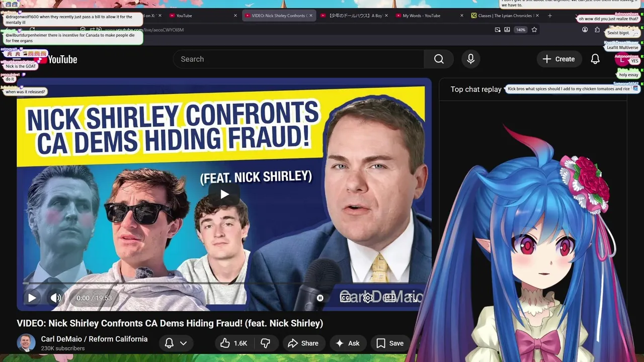The width and height of the screenshot is (644, 362).
Task: Close the VIDEO: Nick Shirley tab
Action: pos(311,16)
